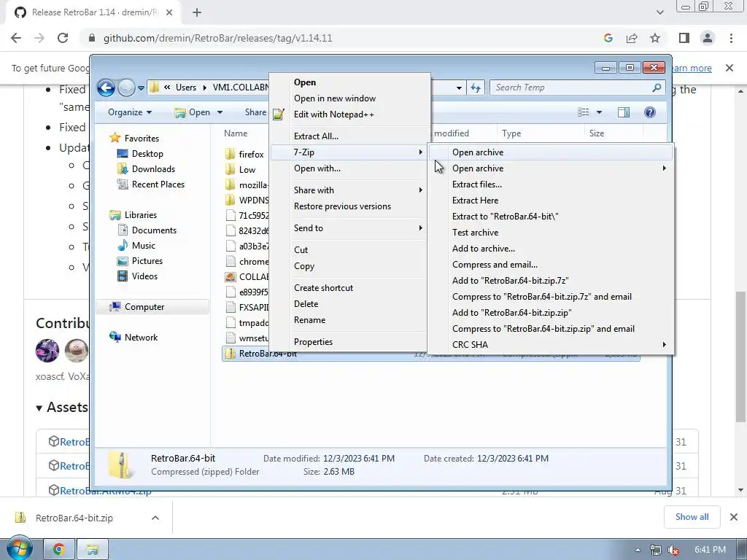The height and width of the screenshot is (560, 747).
Task: Click network tray icon
Action: click(x=656, y=550)
